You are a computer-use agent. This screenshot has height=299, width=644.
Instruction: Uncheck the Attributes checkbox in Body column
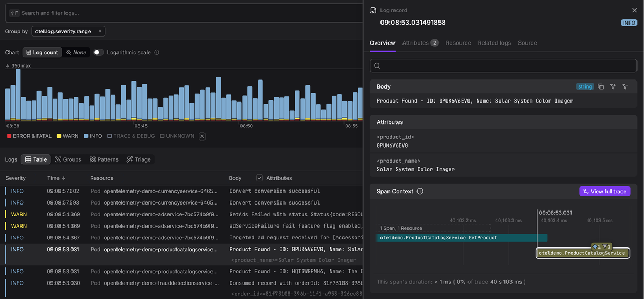tap(260, 178)
